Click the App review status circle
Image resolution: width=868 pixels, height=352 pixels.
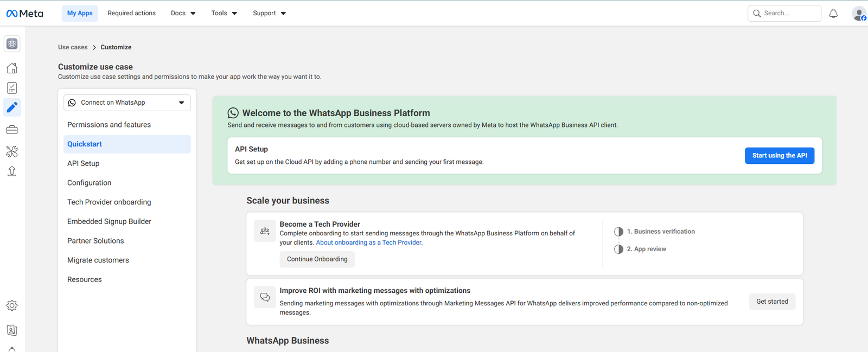tap(618, 249)
